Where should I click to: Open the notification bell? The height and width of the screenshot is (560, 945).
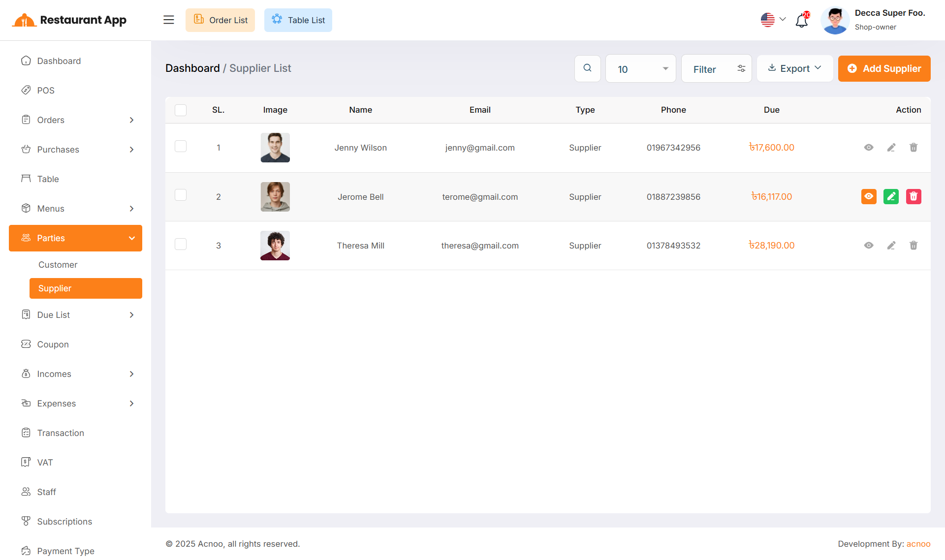[802, 20]
